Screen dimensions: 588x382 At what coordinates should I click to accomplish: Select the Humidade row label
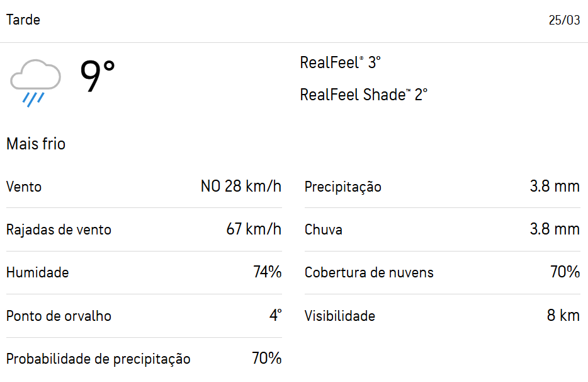coord(38,273)
